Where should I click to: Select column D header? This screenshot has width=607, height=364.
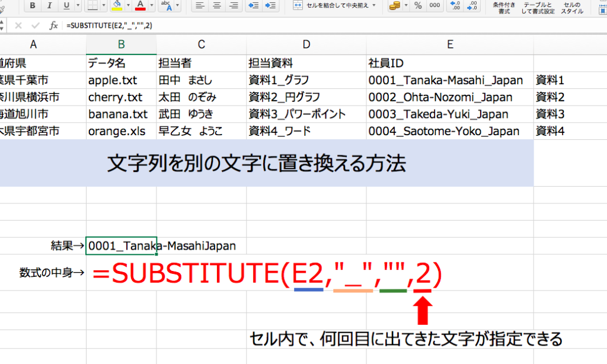click(x=306, y=44)
